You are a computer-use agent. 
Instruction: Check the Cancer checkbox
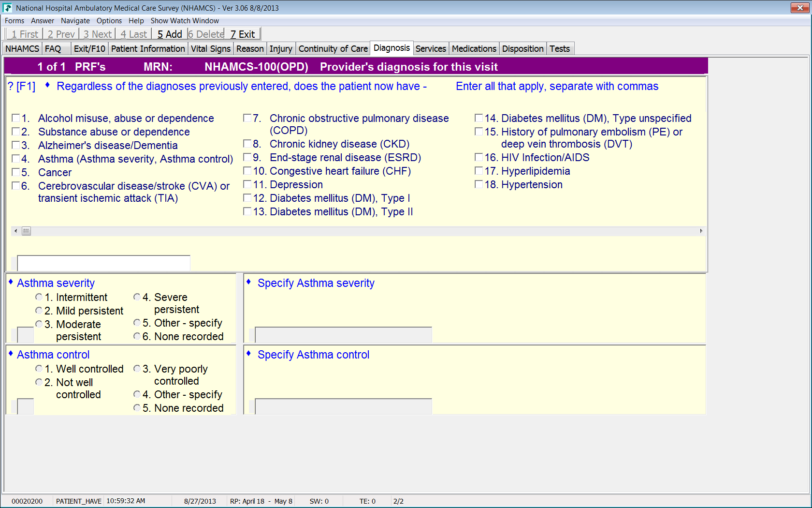[x=16, y=172]
